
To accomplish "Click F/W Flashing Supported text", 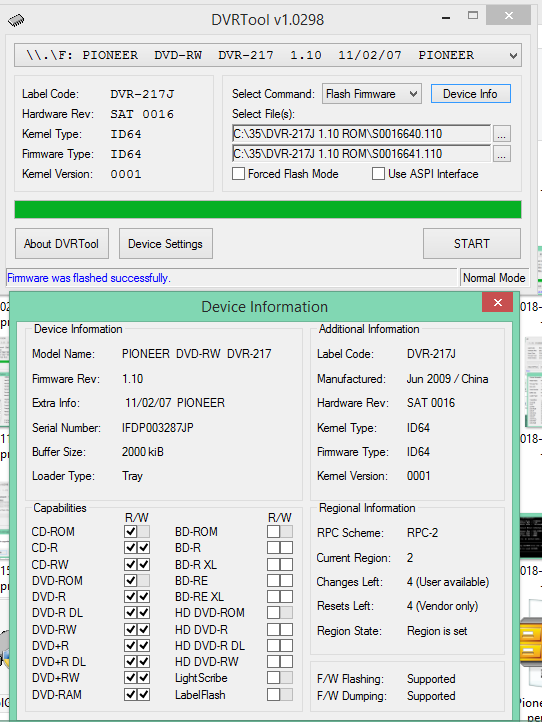I will [x=431, y=679].
